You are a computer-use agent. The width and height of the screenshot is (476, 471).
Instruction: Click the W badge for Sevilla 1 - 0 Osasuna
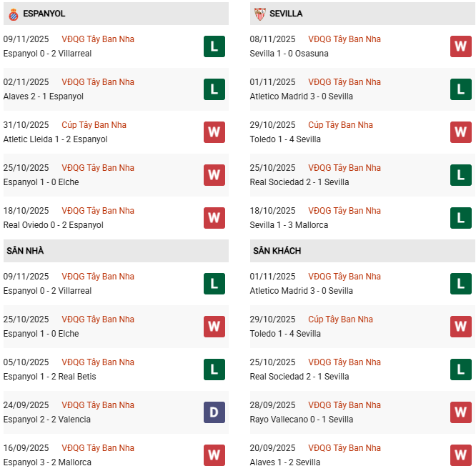461,46
